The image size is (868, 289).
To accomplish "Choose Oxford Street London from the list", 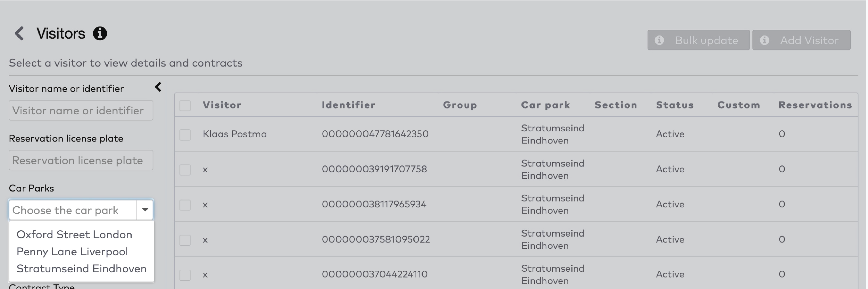I will pyautogui.click(x=74, y=234).
